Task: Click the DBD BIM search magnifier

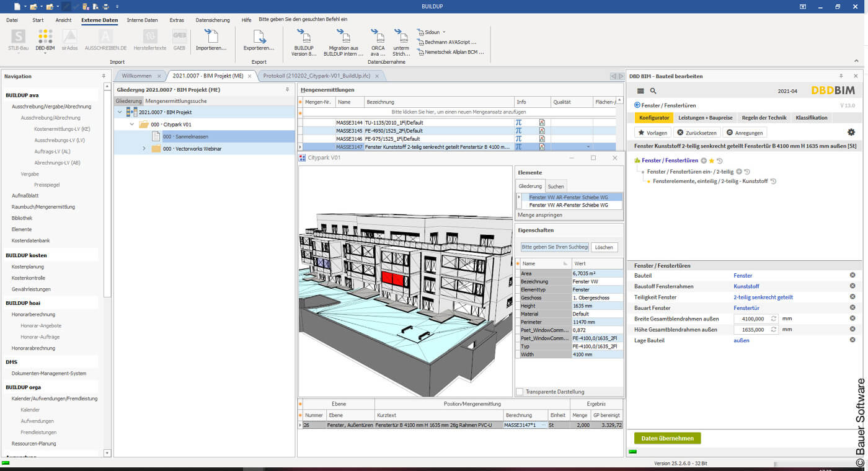Action: tap(653, 91)
